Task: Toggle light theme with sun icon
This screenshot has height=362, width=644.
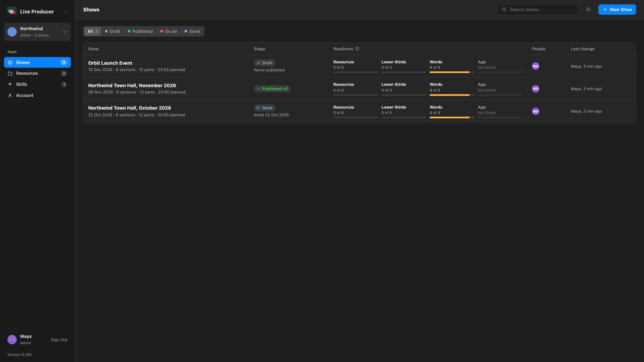Action: tap(588, 10)
